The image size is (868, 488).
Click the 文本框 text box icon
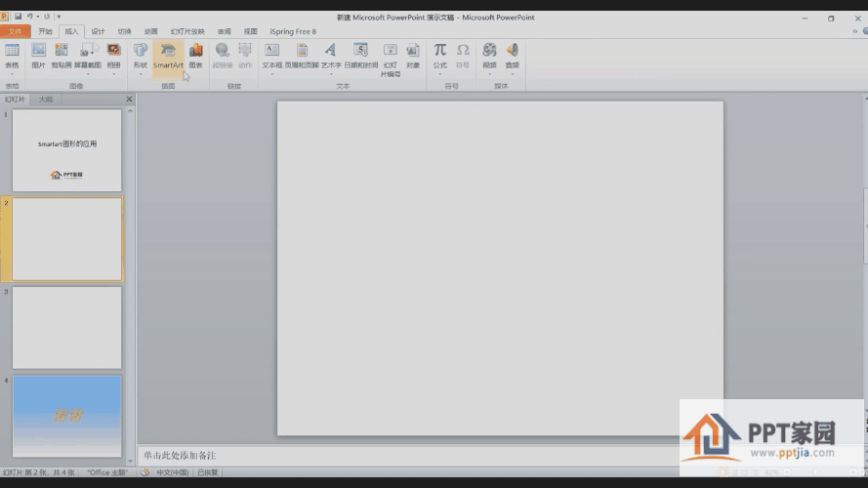271,56
